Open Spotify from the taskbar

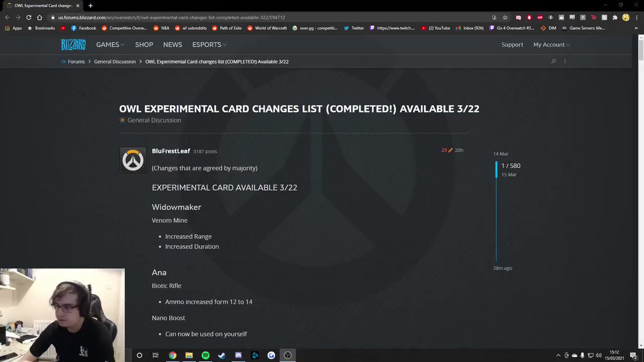pyautogui.click(x=206, y=355)
